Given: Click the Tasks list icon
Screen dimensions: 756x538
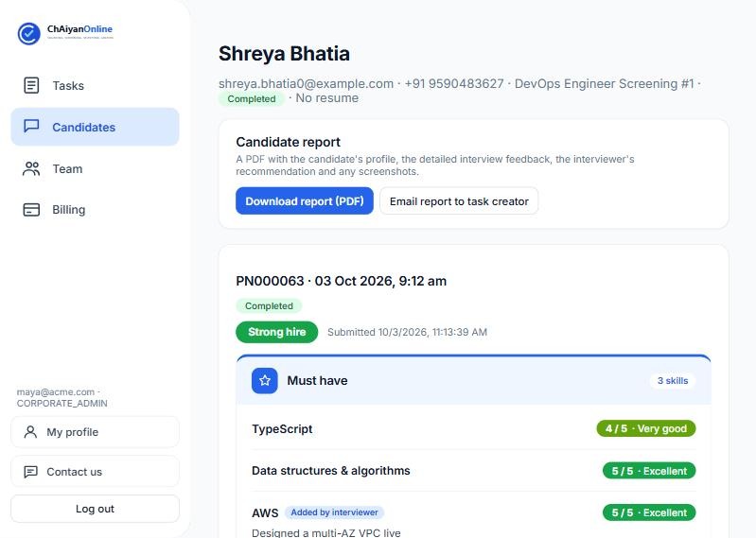Looking at the screenshot, I should click(x=31, y=85).
